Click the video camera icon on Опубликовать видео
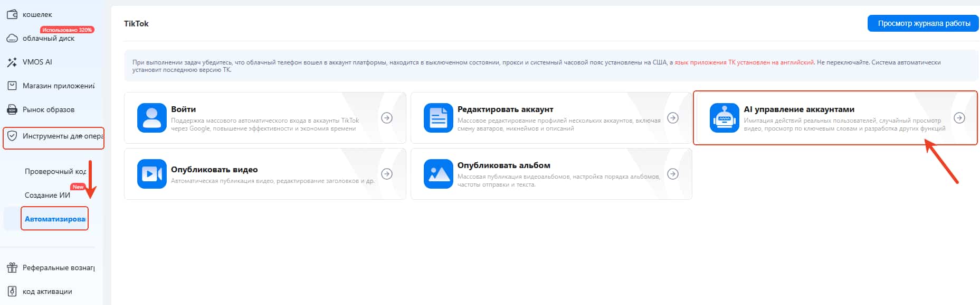This screenshot has height=305, width=980. (x=151, y=174)
